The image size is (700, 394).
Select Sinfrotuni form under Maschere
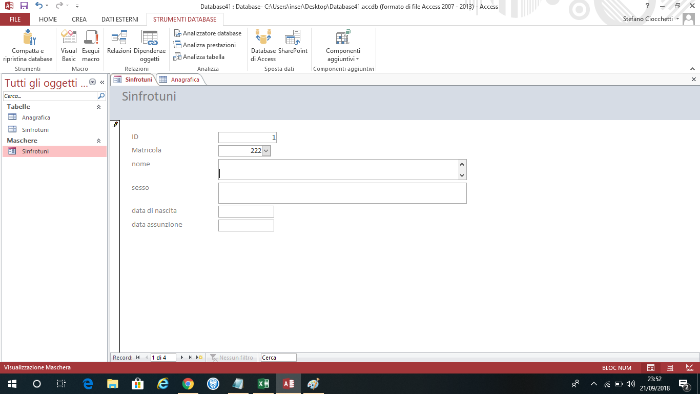(x=54, y=151)
